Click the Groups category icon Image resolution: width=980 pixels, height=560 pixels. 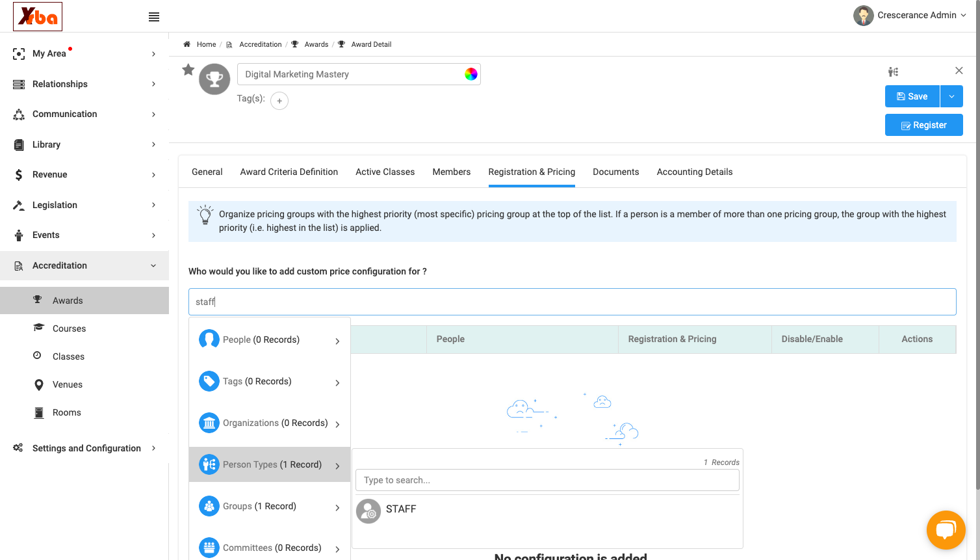(209, 506)
